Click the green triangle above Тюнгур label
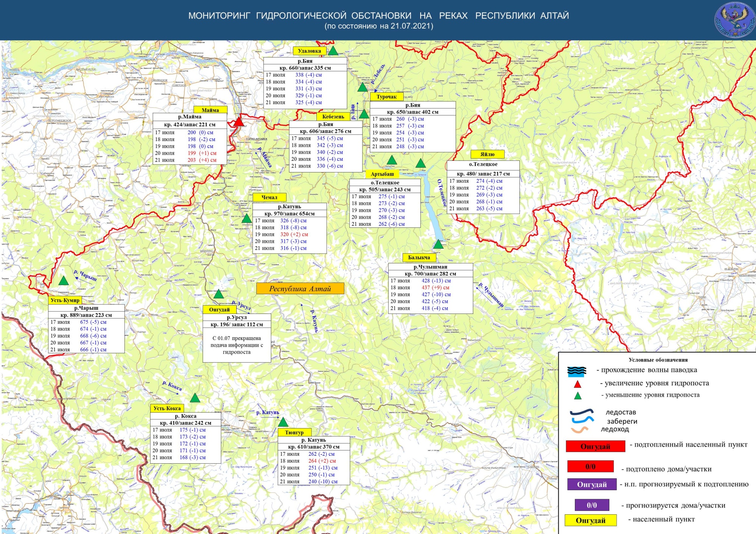This screenshot has width=756, height=534. 283,422
